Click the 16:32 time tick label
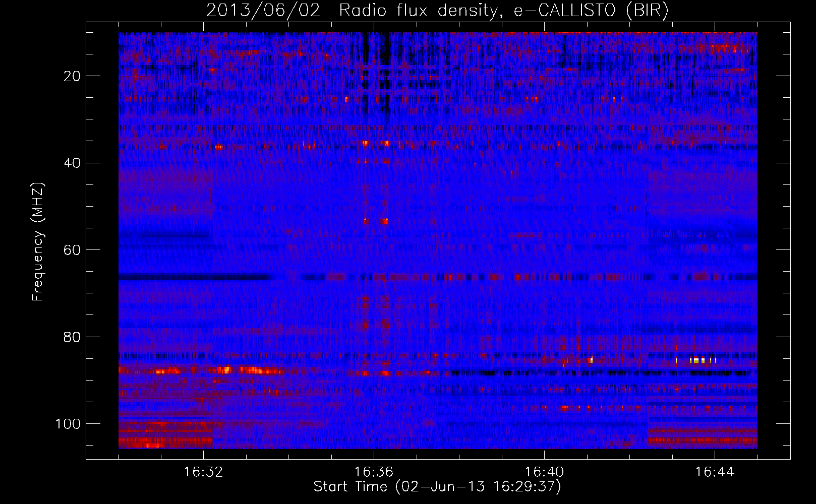Viewport: 816px width, 504px height. [x=203, y=472]
